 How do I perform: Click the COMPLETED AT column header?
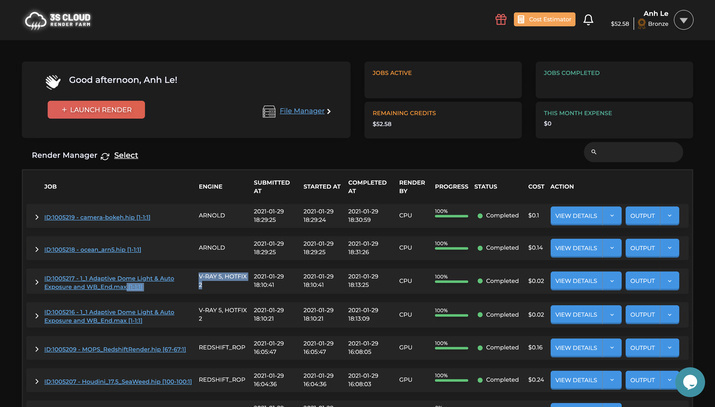(367, 187)
